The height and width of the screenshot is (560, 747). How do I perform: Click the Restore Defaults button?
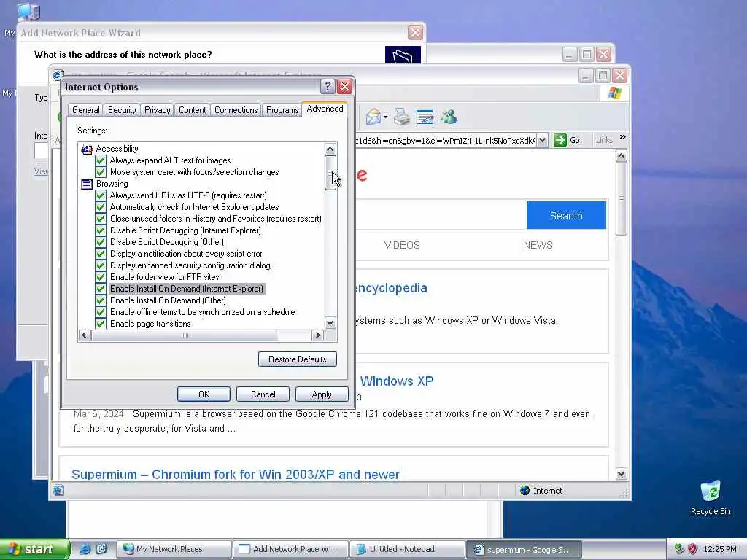click(x=298, y=359)
